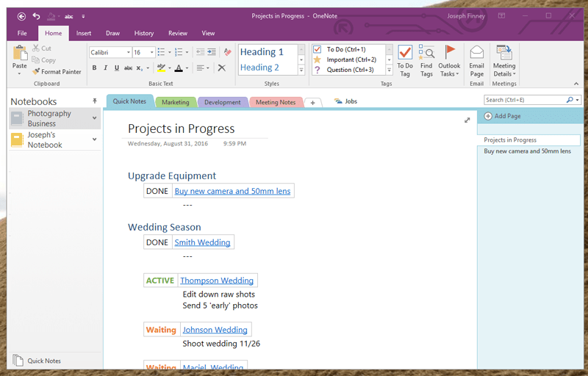
Task: Toggle Strikethrough formatting
Action: pos(128,68)
